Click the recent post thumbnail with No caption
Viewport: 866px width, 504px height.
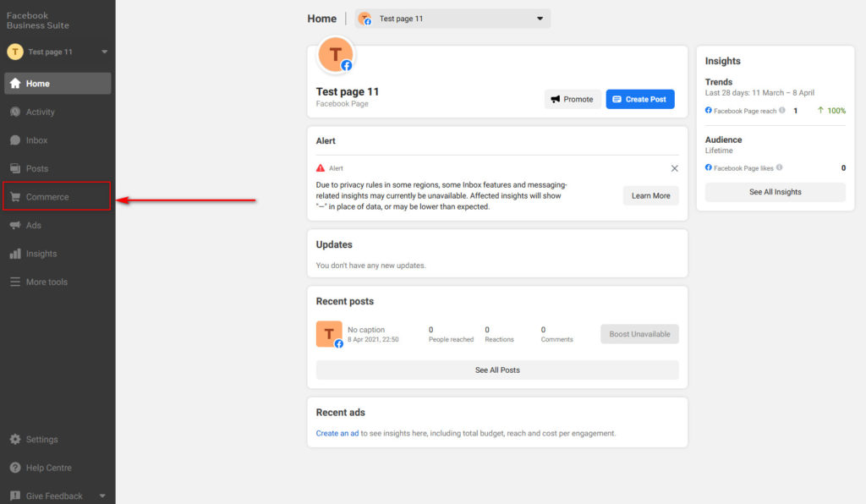(329, 334)
